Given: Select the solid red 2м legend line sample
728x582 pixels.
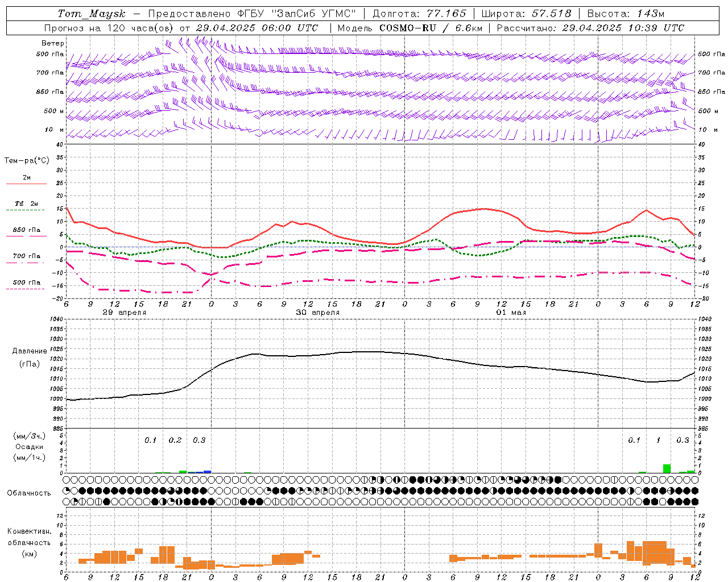Looking at the screenshot, I should point(26,184).
